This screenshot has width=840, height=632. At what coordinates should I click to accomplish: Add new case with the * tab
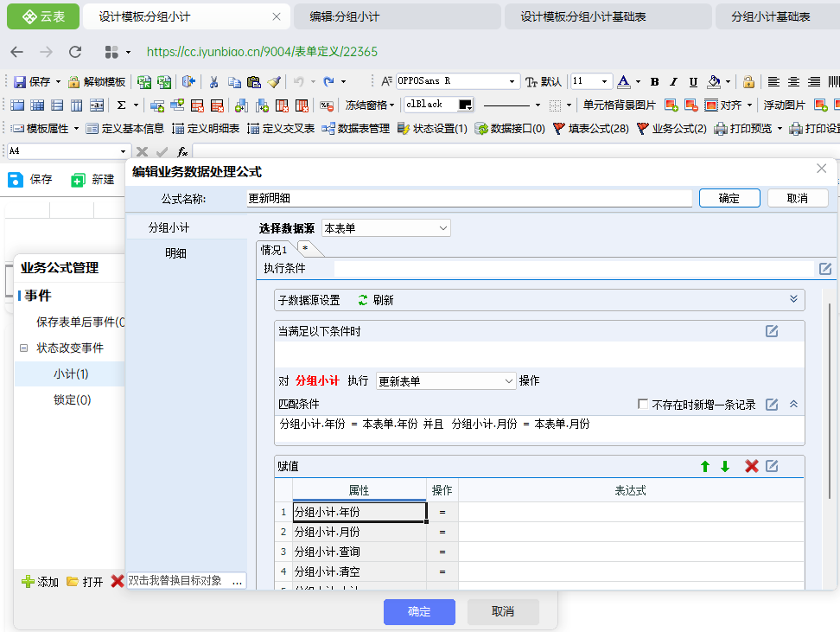pos(305,249)
